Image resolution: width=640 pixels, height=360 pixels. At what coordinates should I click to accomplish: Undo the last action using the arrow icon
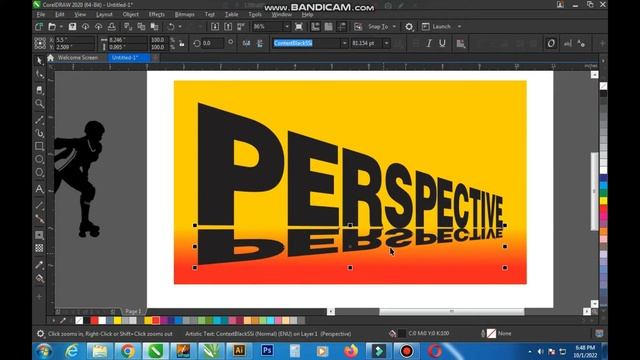click(171, 27)
